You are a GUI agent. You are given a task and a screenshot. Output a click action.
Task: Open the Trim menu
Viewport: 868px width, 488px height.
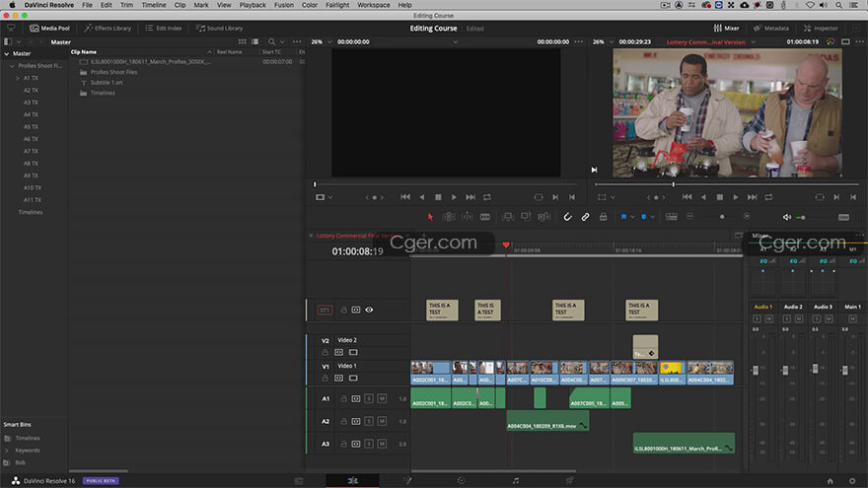[127, 4]
